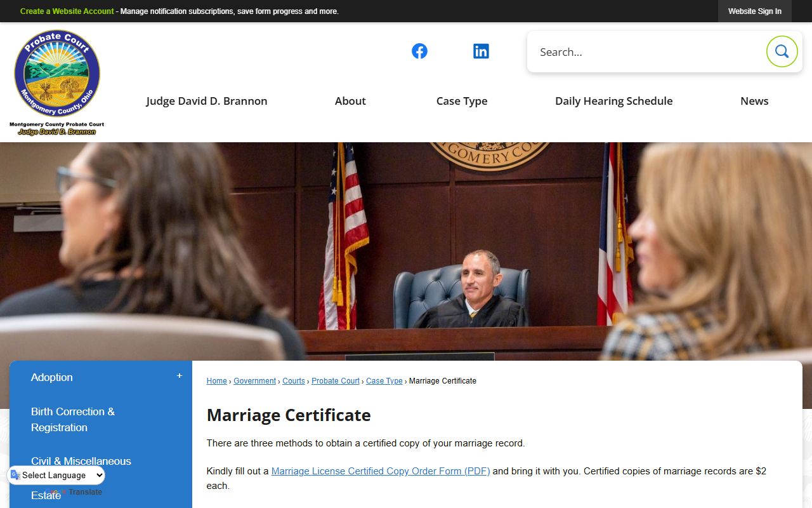This screenshot has width=812, height=508.
Task: Click the Probate Court logo
Action: (57, 83)
